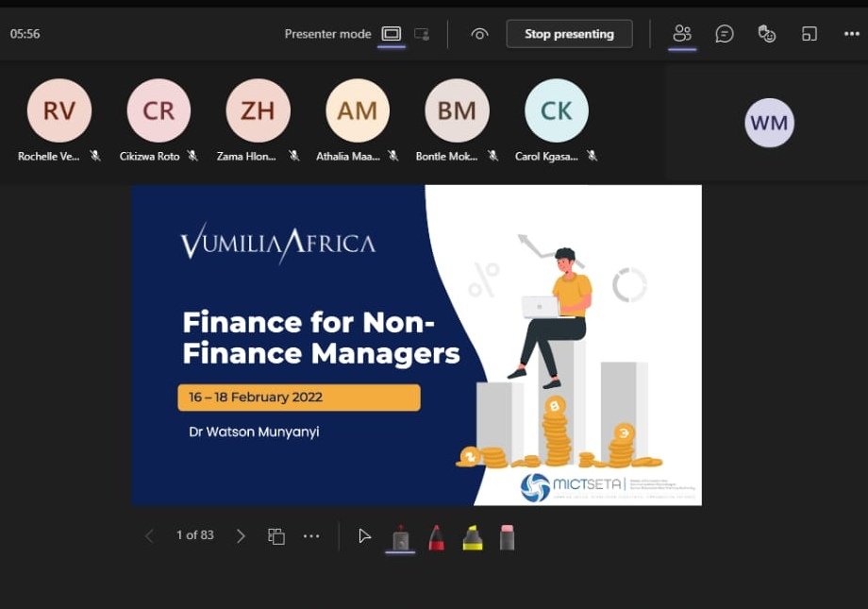Click muted mic icon beside Rochelle Ve...
868x609 pixels.
point(95,156)
